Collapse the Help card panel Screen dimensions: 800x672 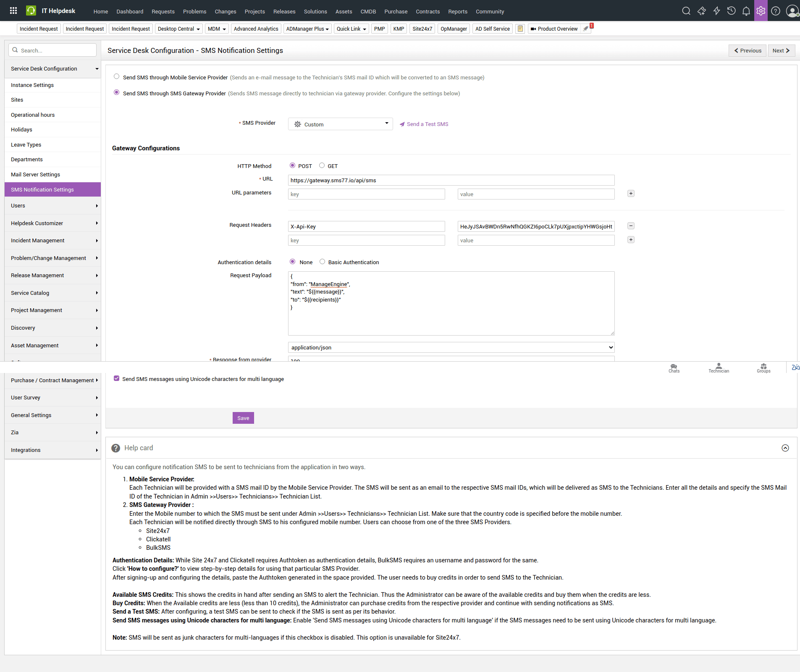pyautogui.click(x=785, y=448)
